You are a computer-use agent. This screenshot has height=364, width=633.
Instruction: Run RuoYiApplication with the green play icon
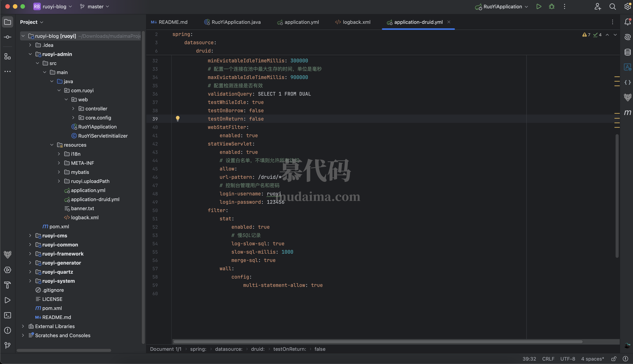[x=539, y=7]
